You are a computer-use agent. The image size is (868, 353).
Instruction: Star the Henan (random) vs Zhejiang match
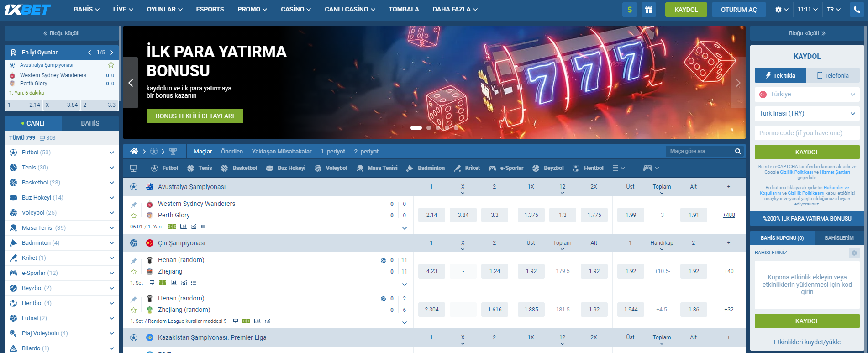pos(134,272)
